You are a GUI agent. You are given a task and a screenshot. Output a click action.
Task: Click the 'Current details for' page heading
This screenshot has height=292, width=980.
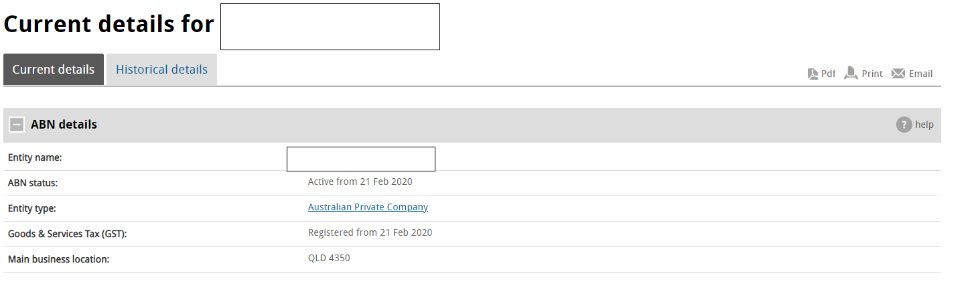109,25
